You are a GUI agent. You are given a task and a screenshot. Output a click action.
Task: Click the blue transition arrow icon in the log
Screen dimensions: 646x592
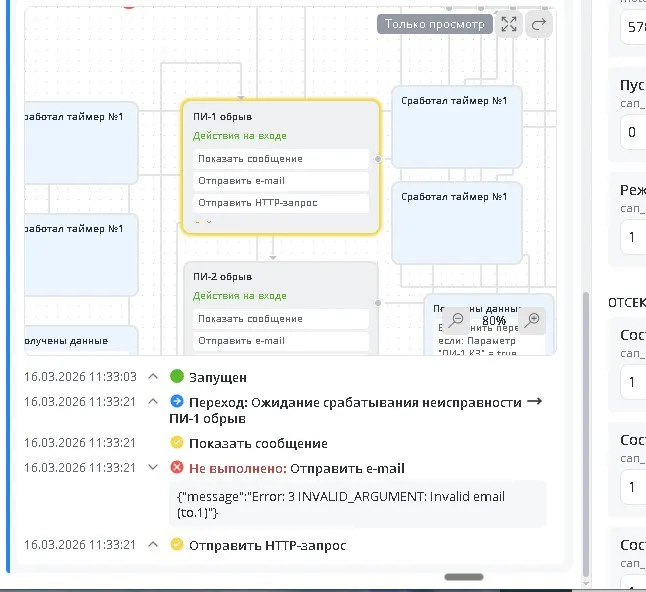[x=177, y=401]
